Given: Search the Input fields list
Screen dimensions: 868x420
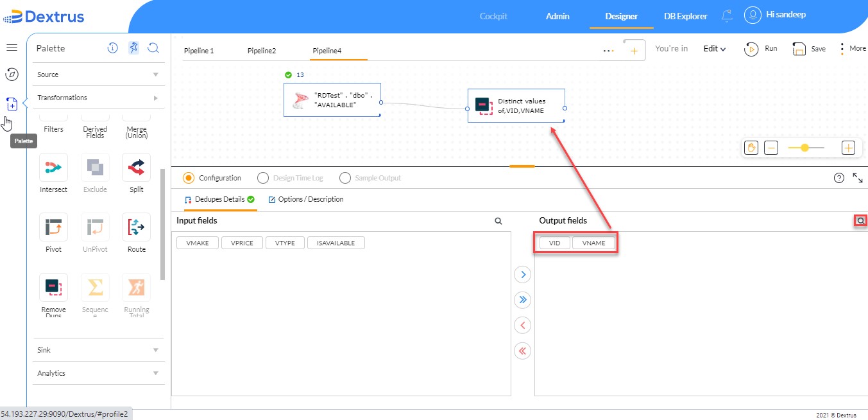Looking at the screenshot, I should (498, 221).
